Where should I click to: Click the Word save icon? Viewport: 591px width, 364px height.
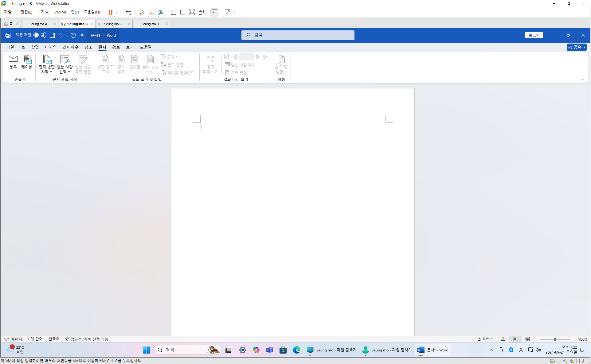pyautogui.click(x=52, y=35)
